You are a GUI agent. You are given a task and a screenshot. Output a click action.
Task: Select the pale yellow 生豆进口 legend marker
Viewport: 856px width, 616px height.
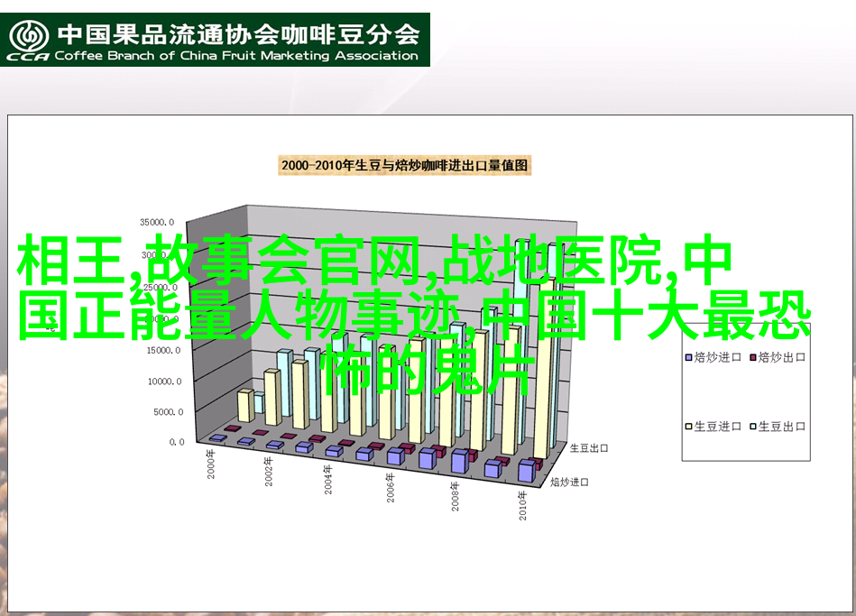689,427
